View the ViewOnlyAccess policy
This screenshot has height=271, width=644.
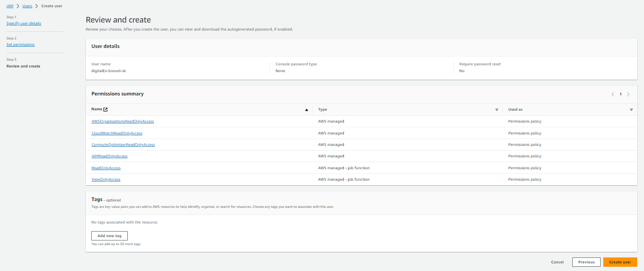pyautogui.click(x=106, y=179)
